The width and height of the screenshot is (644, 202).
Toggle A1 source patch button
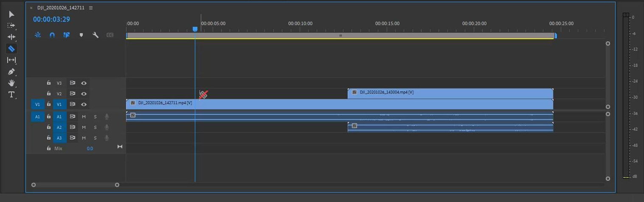(x=37, y=117)
